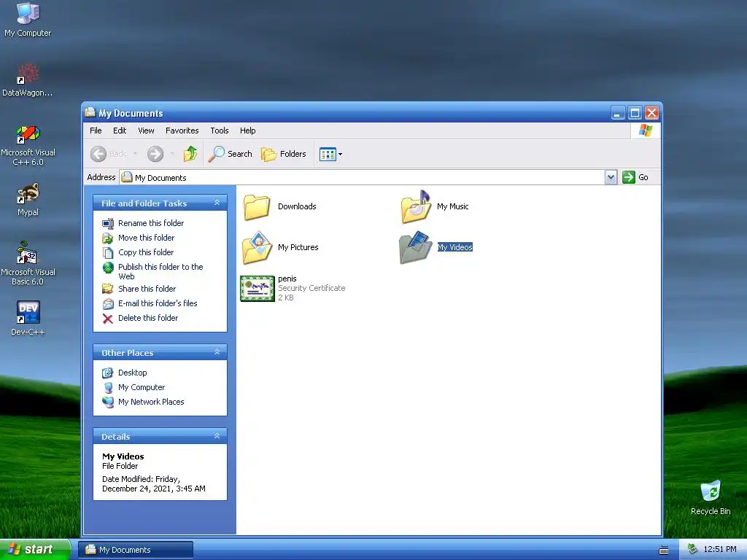Open the Downloads folder icon
The image size is (747, 560).
point(257,206)
